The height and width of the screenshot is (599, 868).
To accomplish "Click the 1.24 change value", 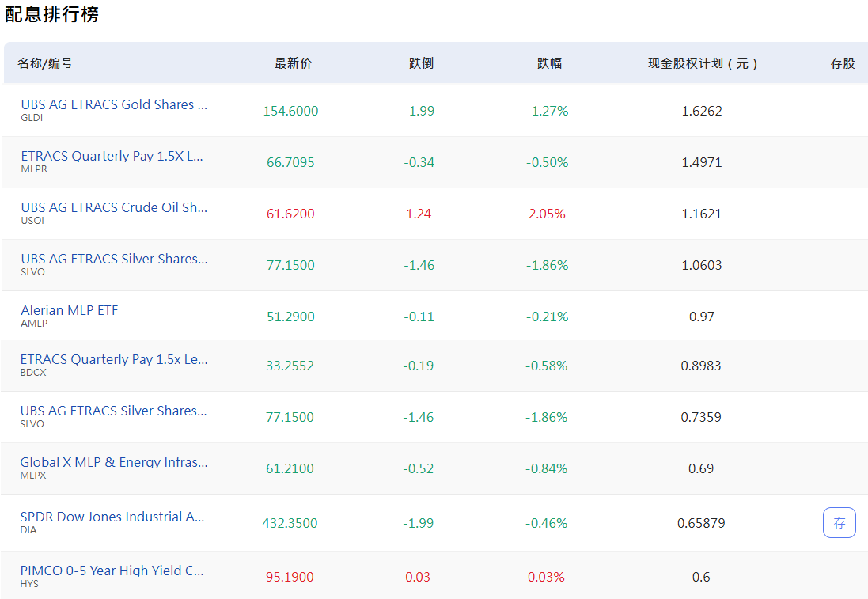I will tap(419, 214).
